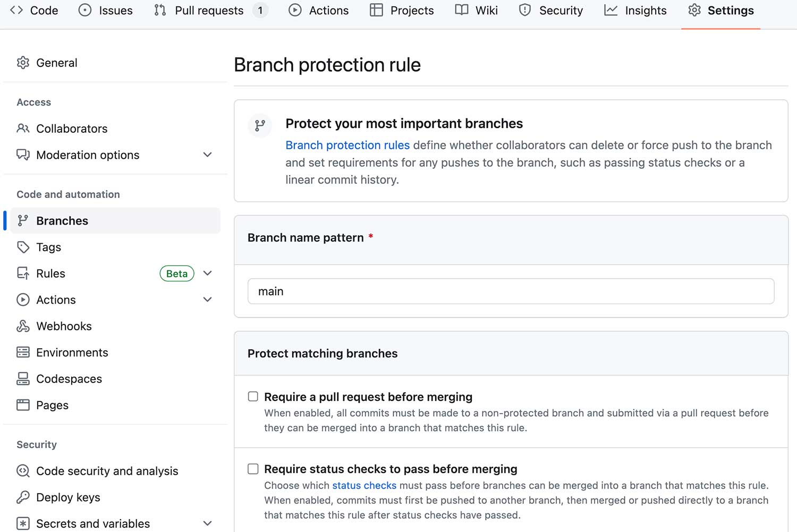
Task: Click the Deploy keys key icon
Action: pyautogui.click(x=23, y=497)
